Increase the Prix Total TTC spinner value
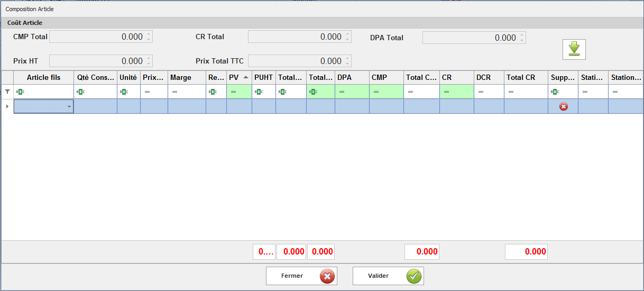Viewport: 644px width, 291px height. (x=347, y=58)
